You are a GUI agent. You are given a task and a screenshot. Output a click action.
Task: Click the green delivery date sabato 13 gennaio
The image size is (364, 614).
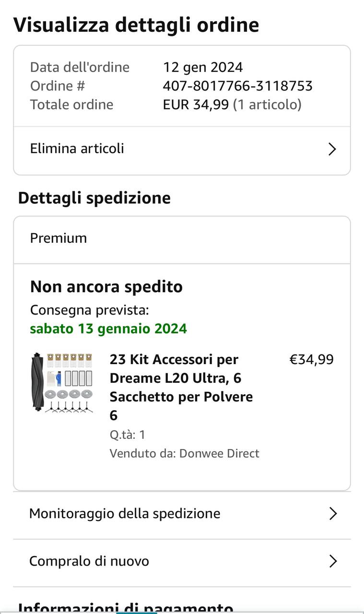[108, 329]
